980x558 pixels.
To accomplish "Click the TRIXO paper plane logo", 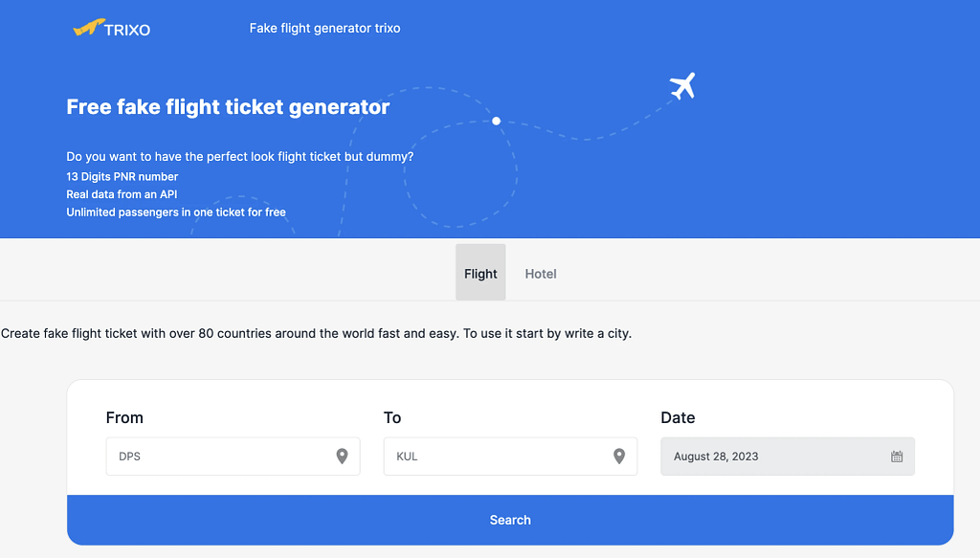I will (x=88, y=27).
